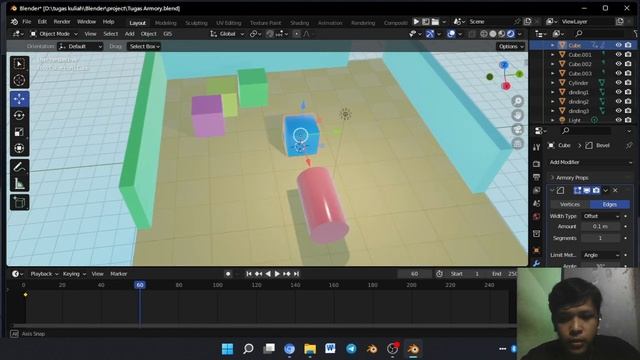Image resolution: width=640 pixels, height=360 pixels.
Task: Activate the Cursor tool
Action: [x=19, y=80]
